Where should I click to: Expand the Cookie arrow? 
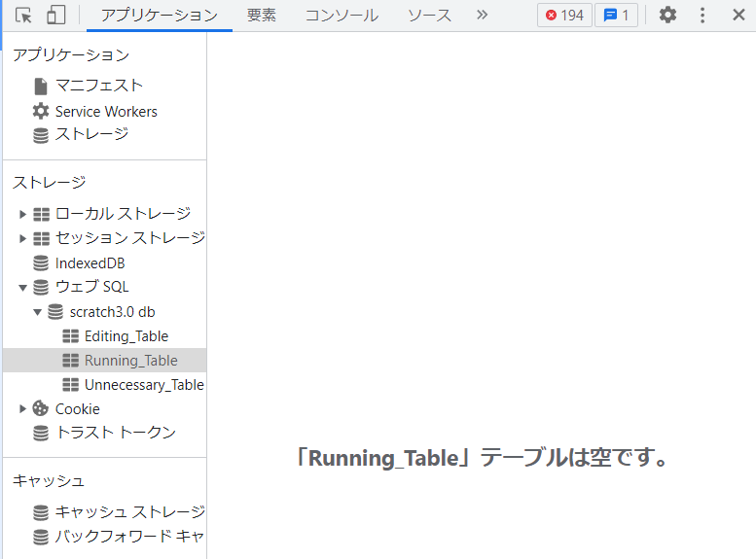click(22, 409)
